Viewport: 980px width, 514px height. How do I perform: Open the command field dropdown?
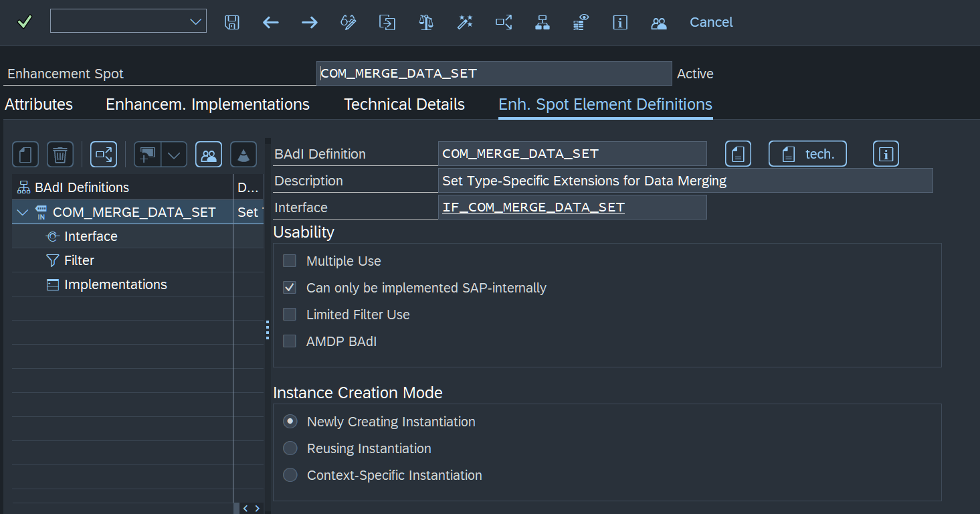(195, 21)
